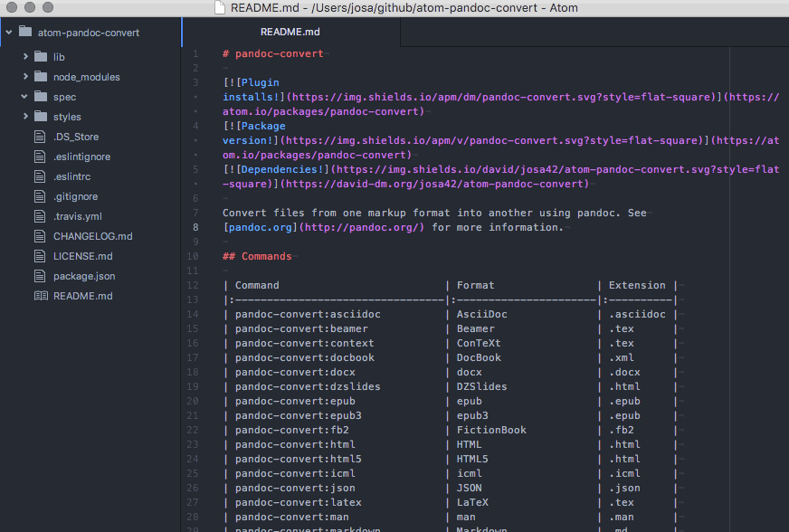Expand the lib folder chevron

pos(25,57)
